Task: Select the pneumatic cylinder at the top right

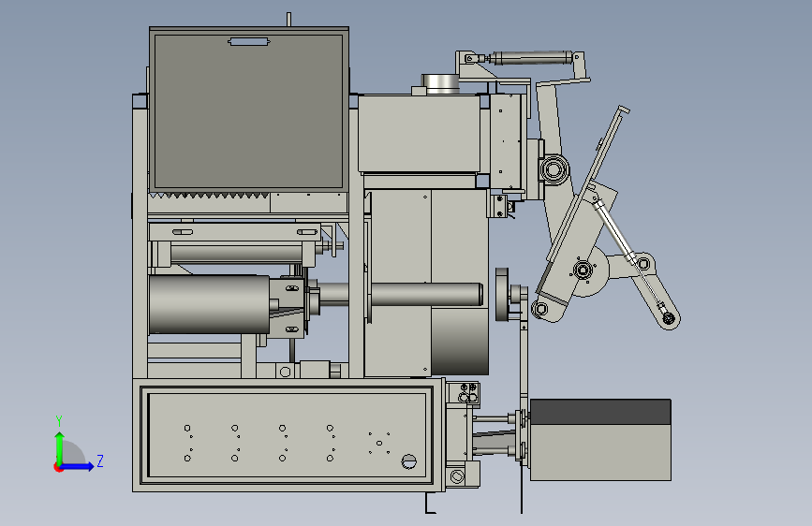Action: (x=530, y=57)
